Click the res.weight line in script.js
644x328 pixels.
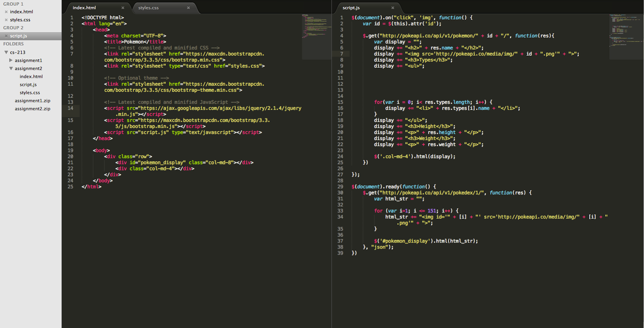pos(429,145)
